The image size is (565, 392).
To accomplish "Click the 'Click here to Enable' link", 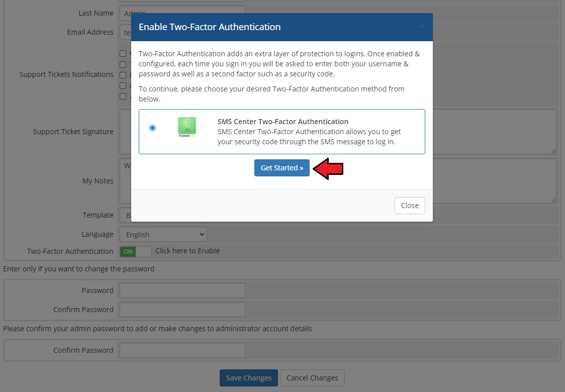I will (x=187, y=251).
